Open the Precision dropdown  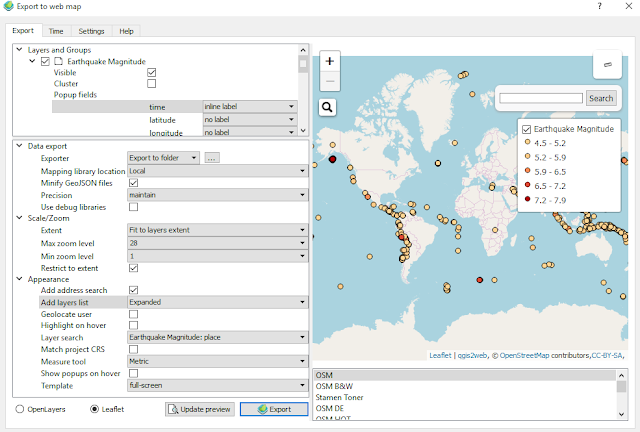click(x=218, y=195)
